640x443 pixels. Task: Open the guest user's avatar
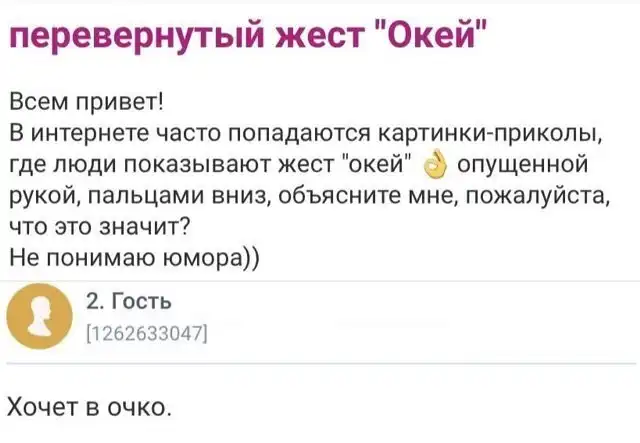point(37,315)
